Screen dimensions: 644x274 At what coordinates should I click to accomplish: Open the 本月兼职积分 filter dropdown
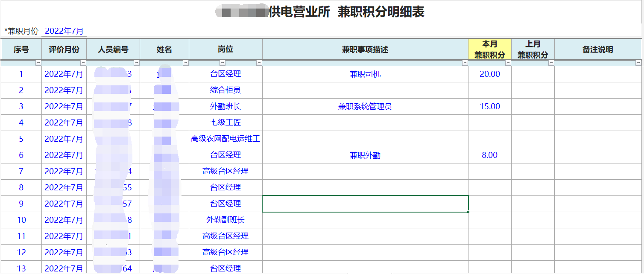508,63
